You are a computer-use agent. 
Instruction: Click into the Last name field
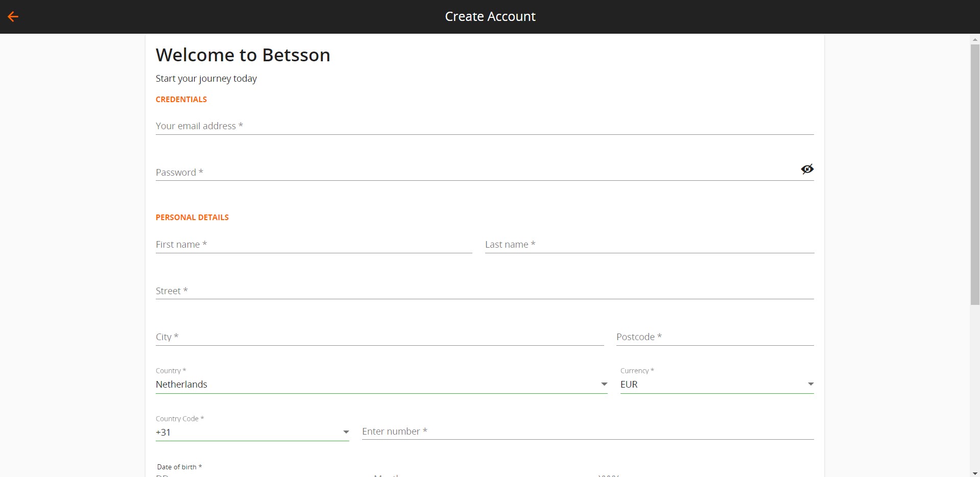point(649,245)
